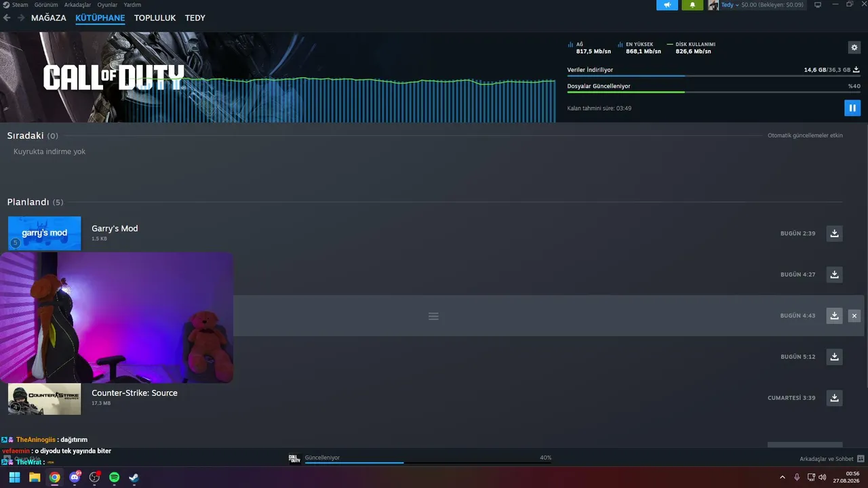
Task: Click the BUGÜN 2:39 schedule time
Action: coord(798,234)
